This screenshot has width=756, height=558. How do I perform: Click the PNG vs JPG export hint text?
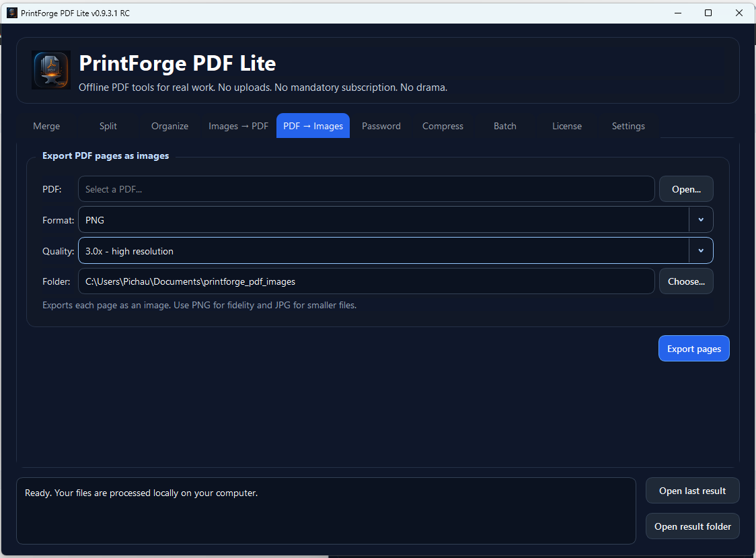(x=200, y=305)
